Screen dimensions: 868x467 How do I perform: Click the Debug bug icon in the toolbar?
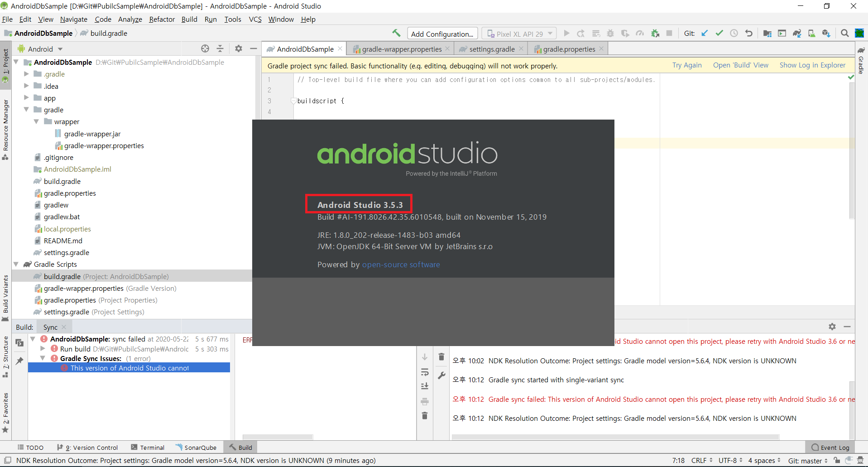click(610, 34)
